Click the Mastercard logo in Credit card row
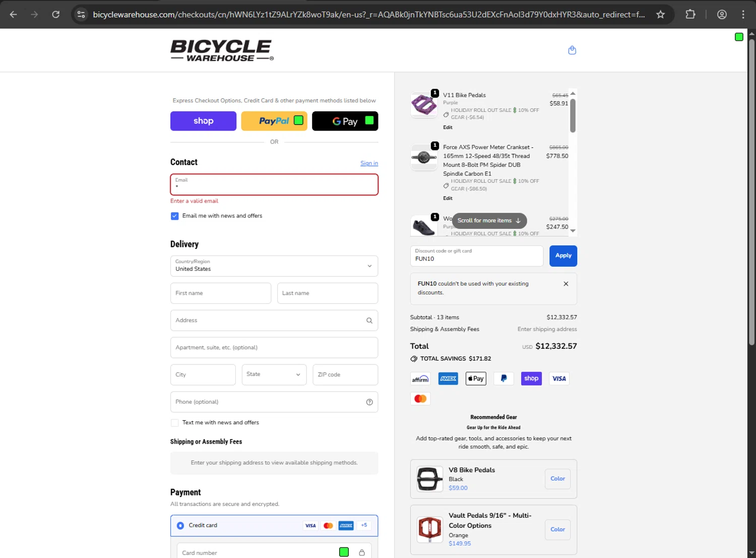The height and width of the screenshot is (558, 756). (328, 525)
